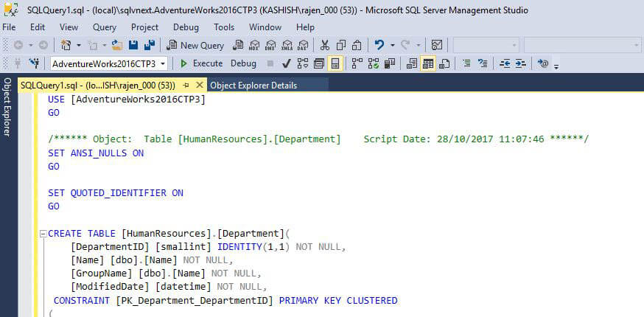The width and height of the screenshot is (644, 317).
Task: Open the Navigate Backward dropdown arrow
Action: [x=30, y=45]
